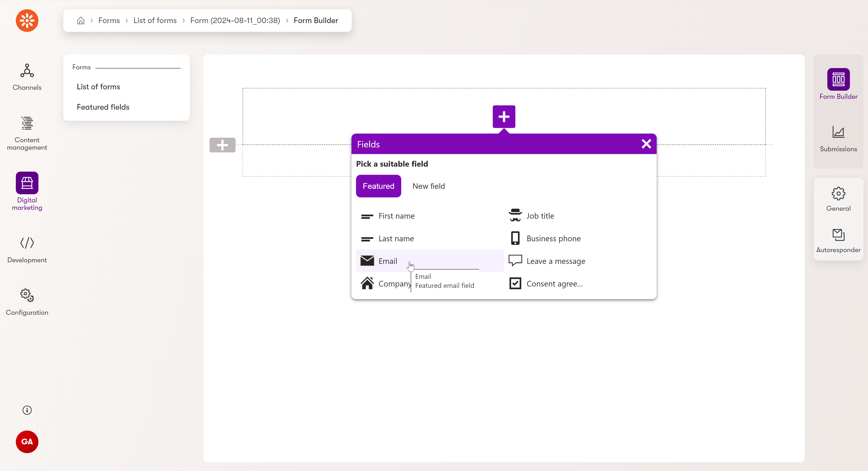Screen dimensions: 868x471
Task: Close the Fields picker dialog
Action: (646, 144)
